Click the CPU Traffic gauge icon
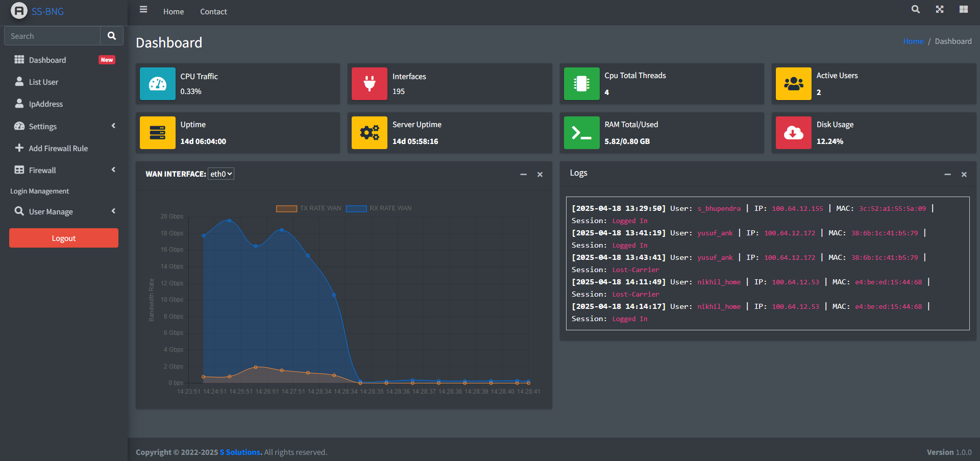The width and height of the screenshot is (980, 461). click(158, 84)
